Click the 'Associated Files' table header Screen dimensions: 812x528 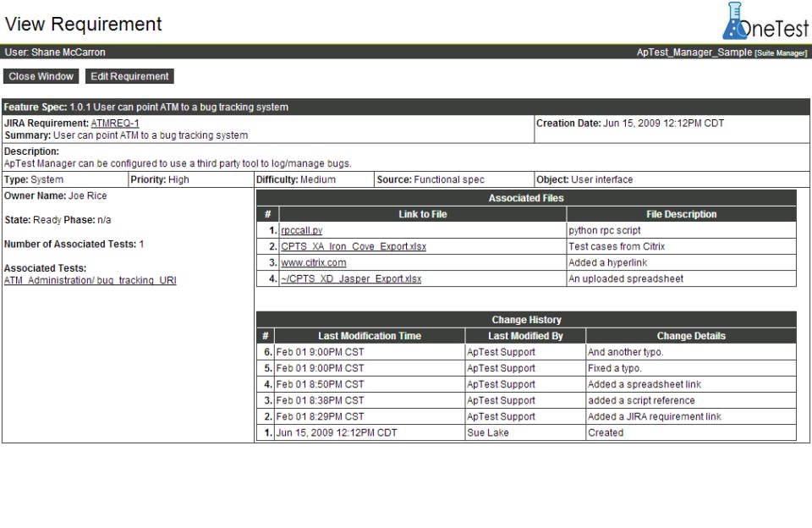point(526,198)
